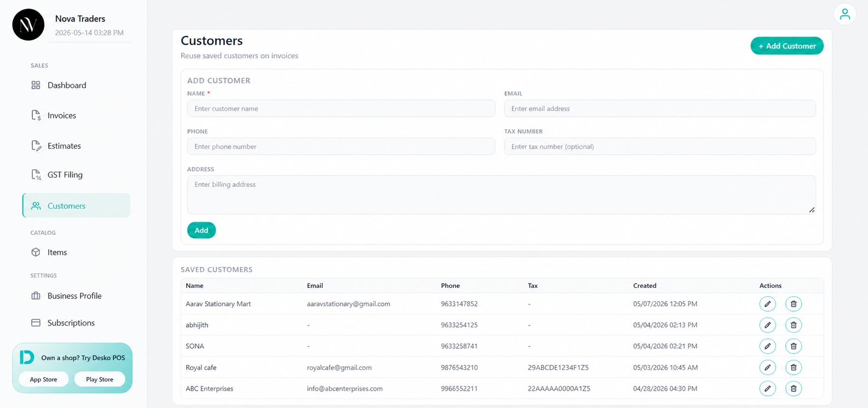Viewport: 868px width, 408px height.
Task: Click the Name column header
Action: [x=195, y=286]
